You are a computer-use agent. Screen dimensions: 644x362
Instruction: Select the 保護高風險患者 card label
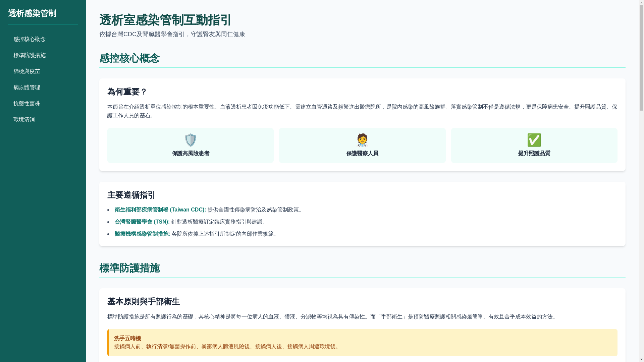pyautogui.click(x=191, y=154)
